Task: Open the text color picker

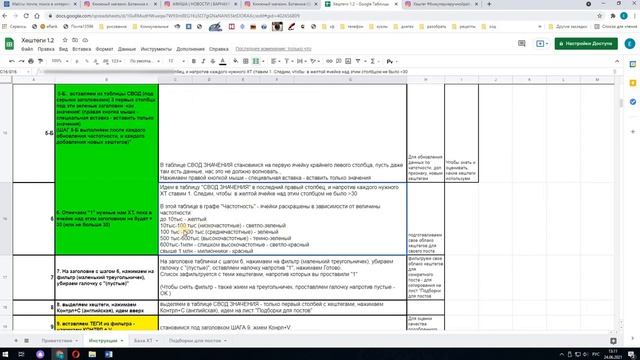Action: [222, 61]
